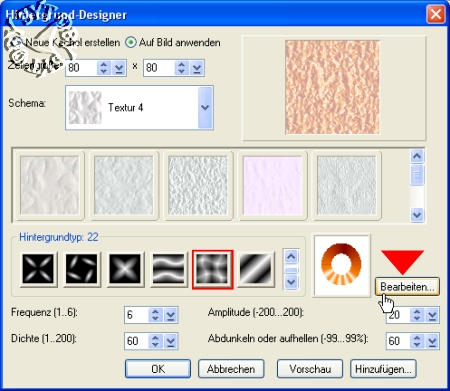Click the Hinzufügen button

click(x=383, y=369)
